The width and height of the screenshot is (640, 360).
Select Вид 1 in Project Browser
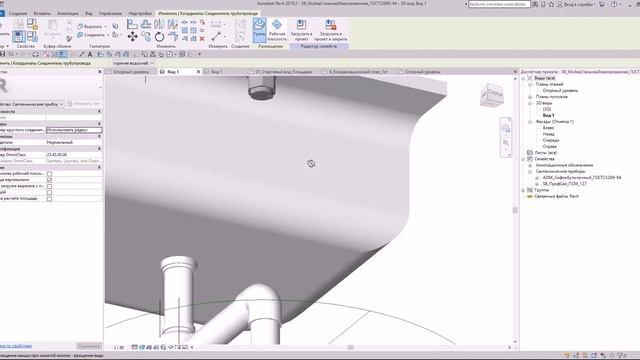pyautogui.click(x=548, y=116)
